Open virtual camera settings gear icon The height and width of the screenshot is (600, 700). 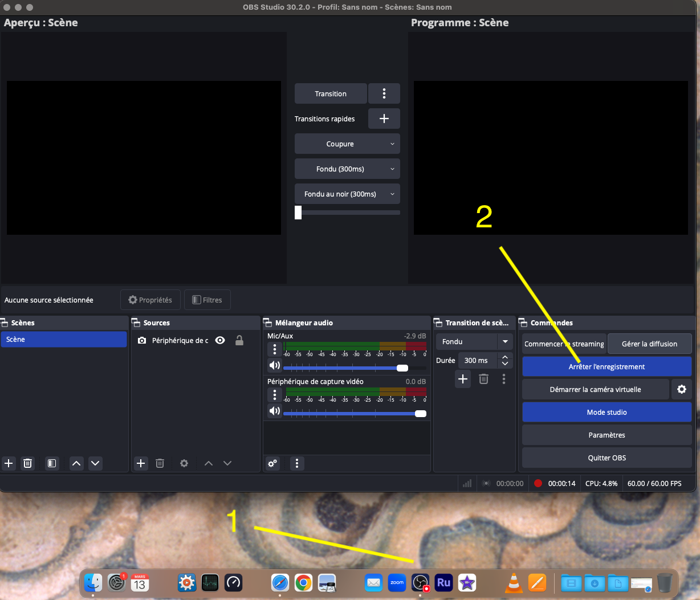click(681, 389)
